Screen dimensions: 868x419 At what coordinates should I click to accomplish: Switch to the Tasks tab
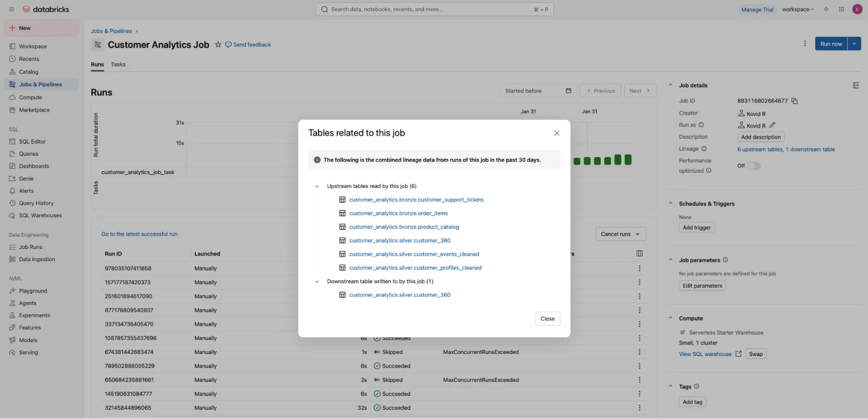[x=118, y=64]
